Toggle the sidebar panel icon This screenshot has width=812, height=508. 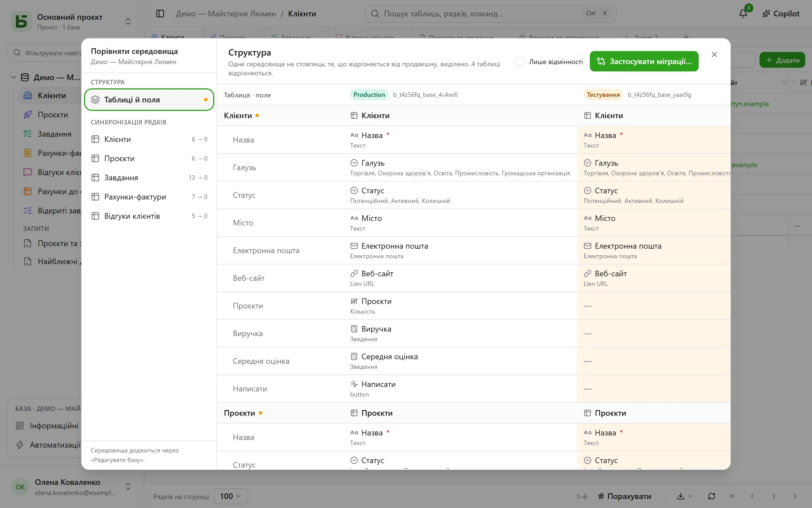pos(160,14)
